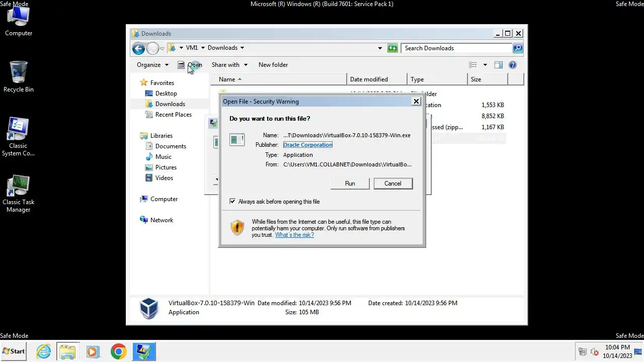Select Libraries in navigation pane

point(161,136)
